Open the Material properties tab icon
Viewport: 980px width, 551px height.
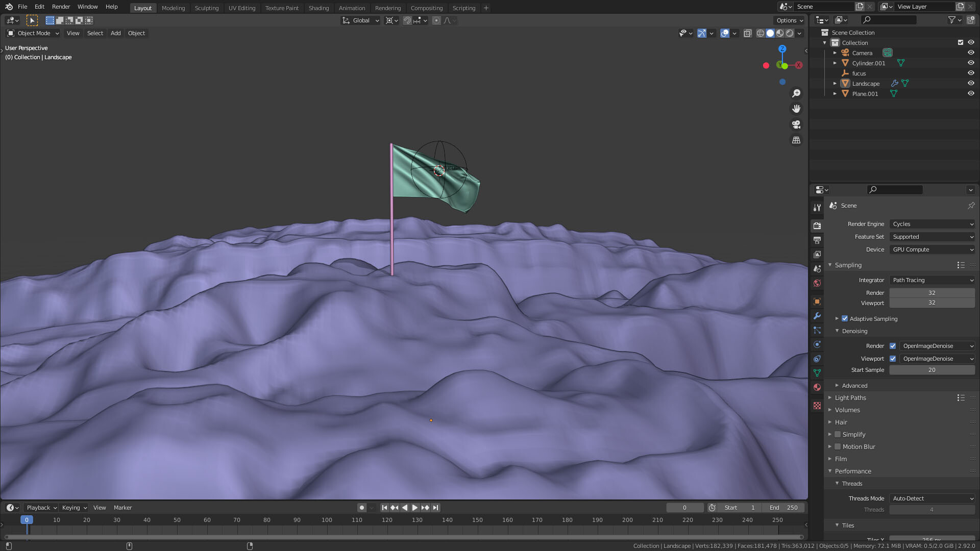point(817,387)
